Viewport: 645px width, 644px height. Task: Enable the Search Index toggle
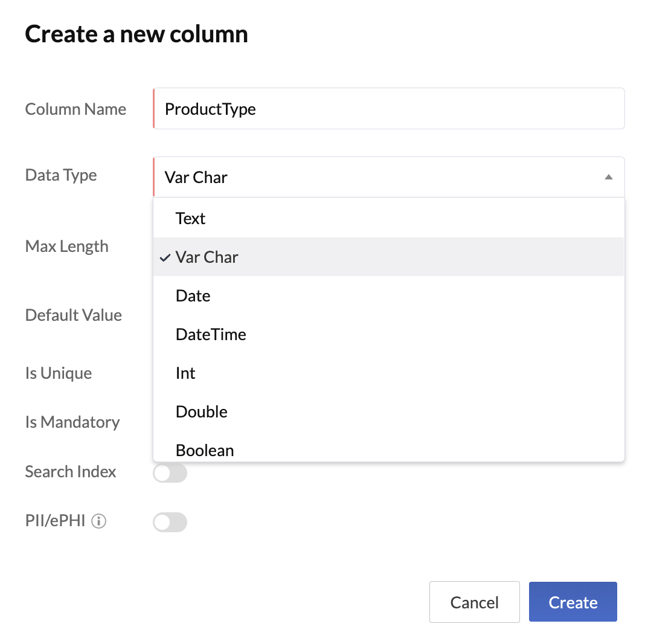click(170, 473)
